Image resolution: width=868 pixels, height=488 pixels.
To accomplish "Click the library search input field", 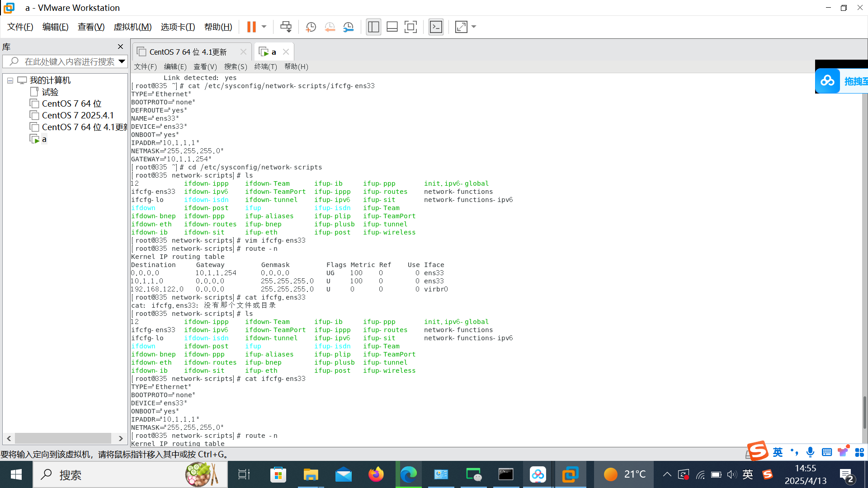I will [x=68, y=61].
